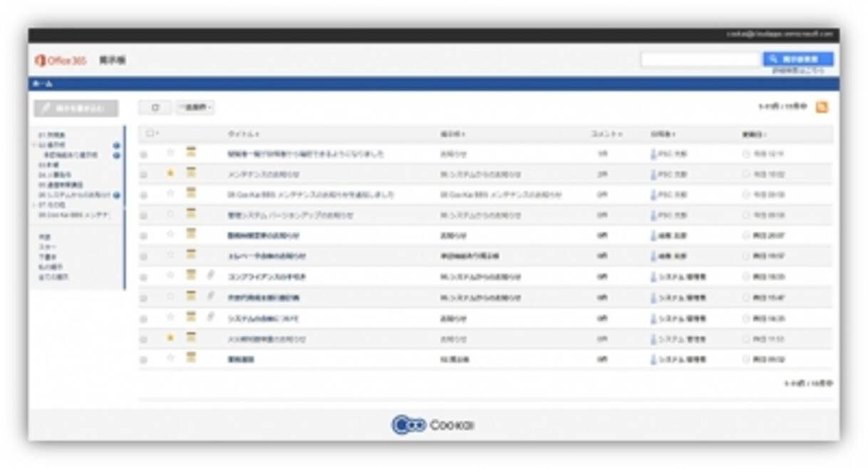Expand the 07 folder in the sidebar tree
868x469 pixels.
pos(35,205)
